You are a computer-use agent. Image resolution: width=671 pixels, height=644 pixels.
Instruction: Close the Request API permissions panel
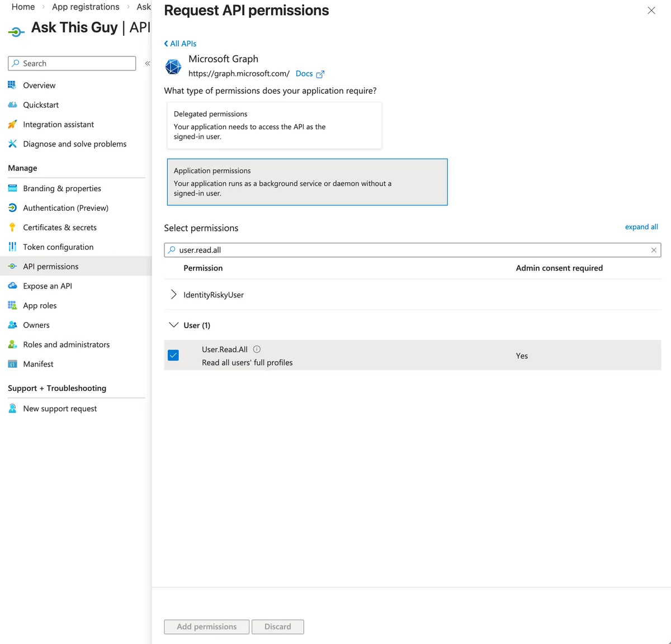651,11
